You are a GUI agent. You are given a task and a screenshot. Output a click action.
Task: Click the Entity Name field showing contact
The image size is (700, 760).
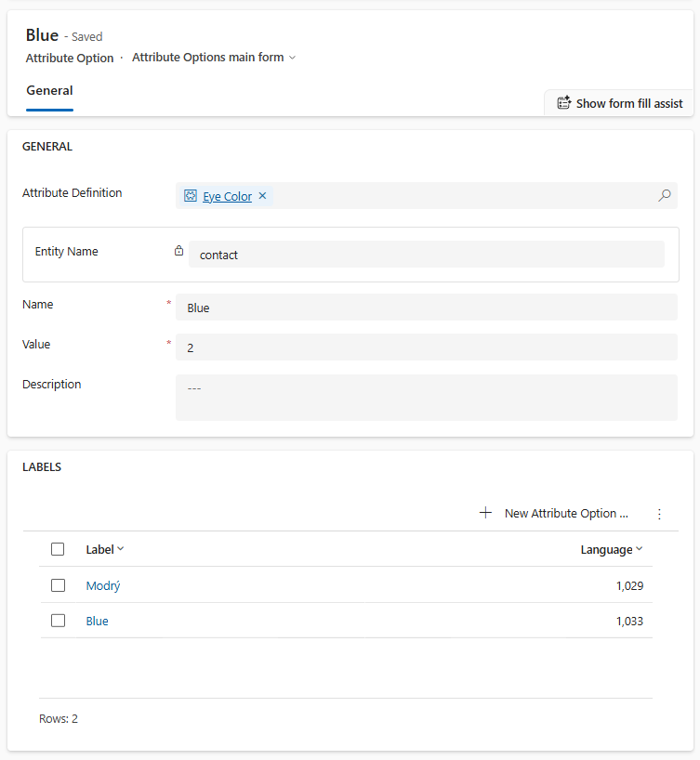(x=427, y=254)
